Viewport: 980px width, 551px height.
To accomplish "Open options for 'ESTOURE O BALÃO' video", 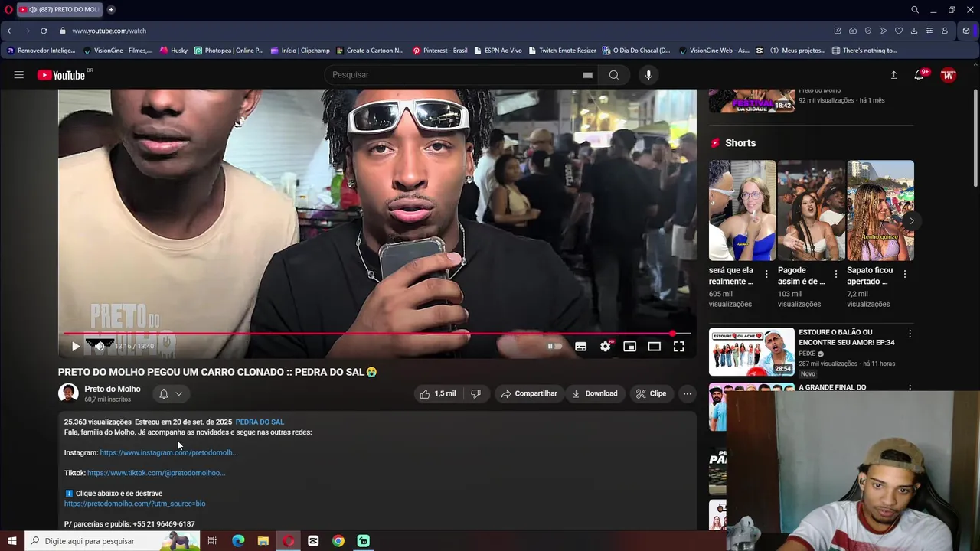I will (910, 334).
